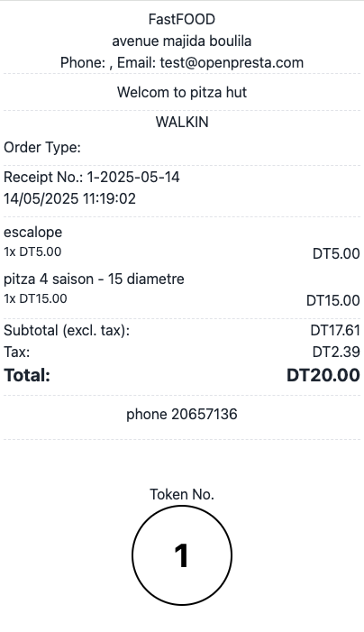364x632 pixels.
Task: Click the WALKIN customer label
Action: (182, 122)
